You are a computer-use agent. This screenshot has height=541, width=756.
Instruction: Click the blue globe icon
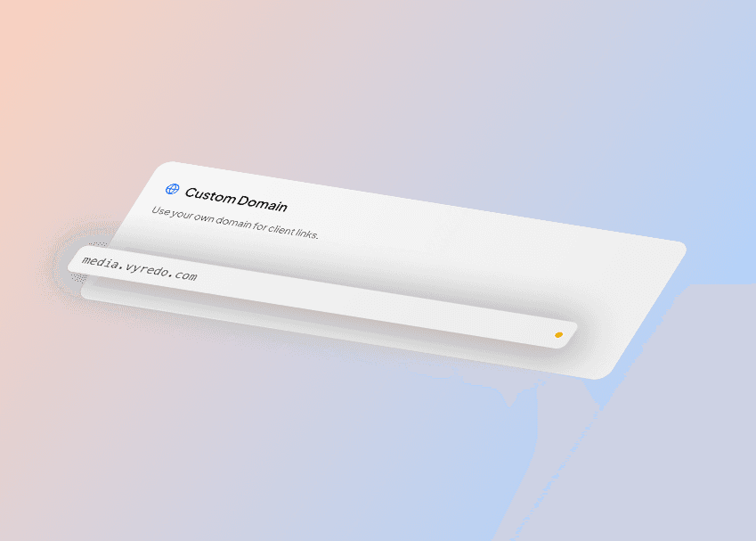tap(172, 189)
